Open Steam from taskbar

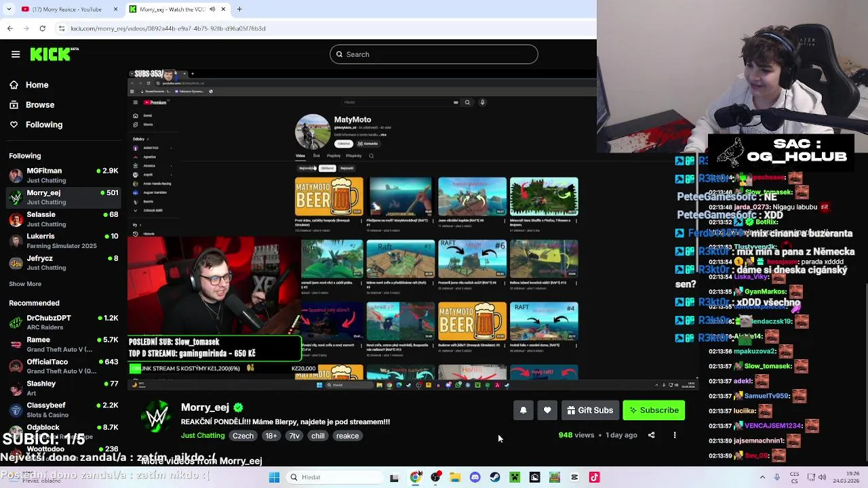[495, 477]
